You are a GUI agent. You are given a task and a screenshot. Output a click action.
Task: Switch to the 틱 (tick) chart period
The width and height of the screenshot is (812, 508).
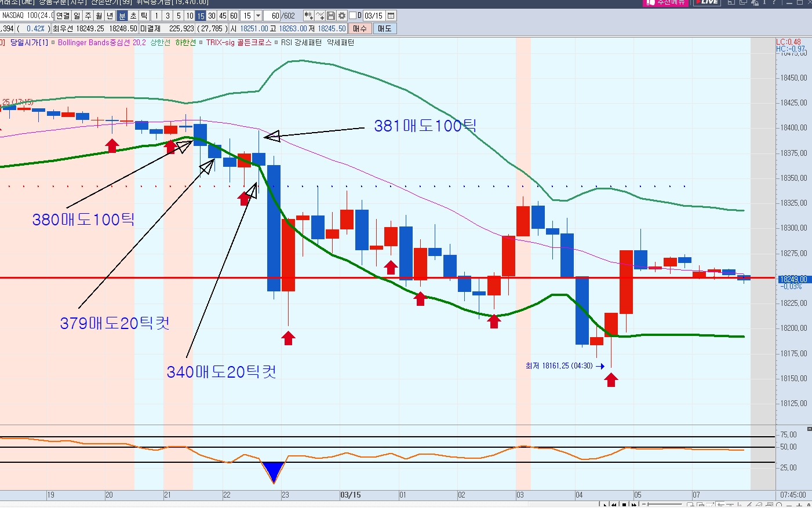tap(144, 16)
